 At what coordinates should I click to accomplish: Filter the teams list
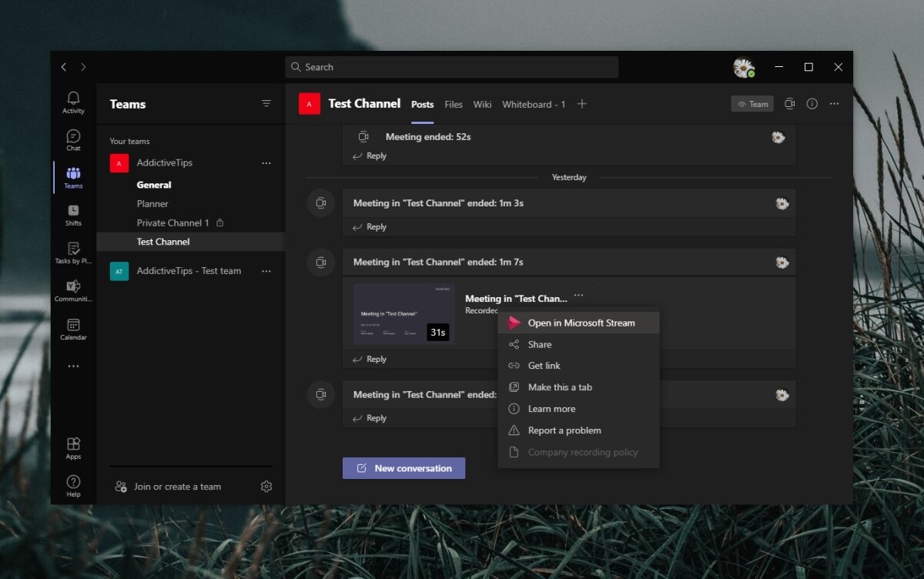tap(266, 104)
